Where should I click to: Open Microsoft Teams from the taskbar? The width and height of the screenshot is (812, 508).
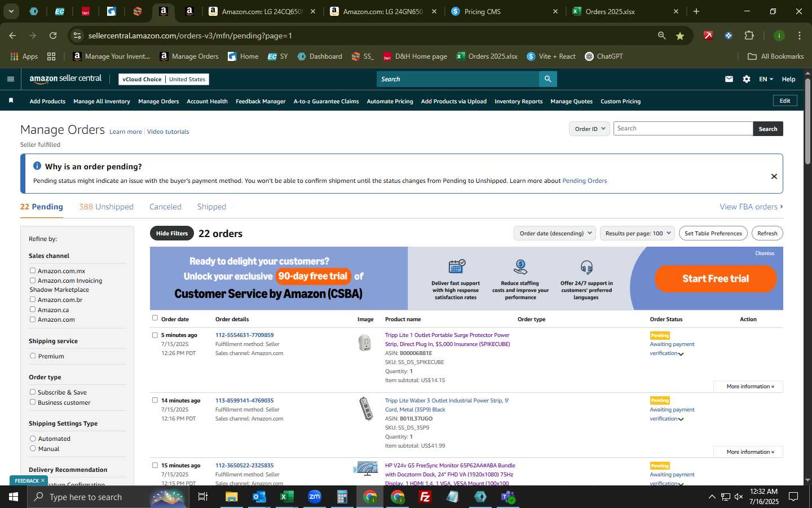tap(508, 497)
